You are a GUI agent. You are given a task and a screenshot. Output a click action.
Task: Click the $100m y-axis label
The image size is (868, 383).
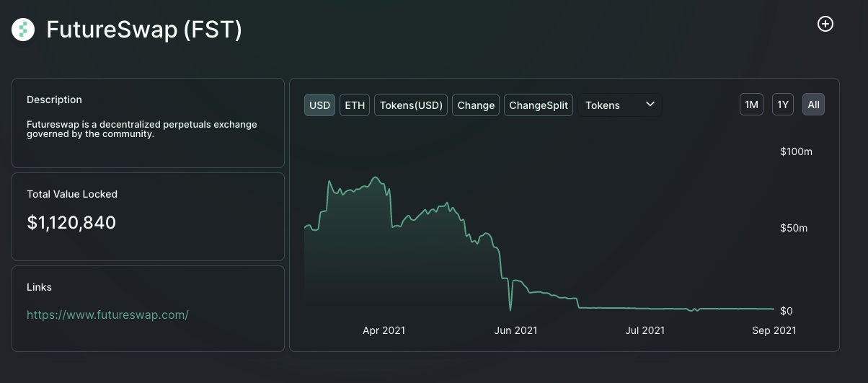[796, 151]
